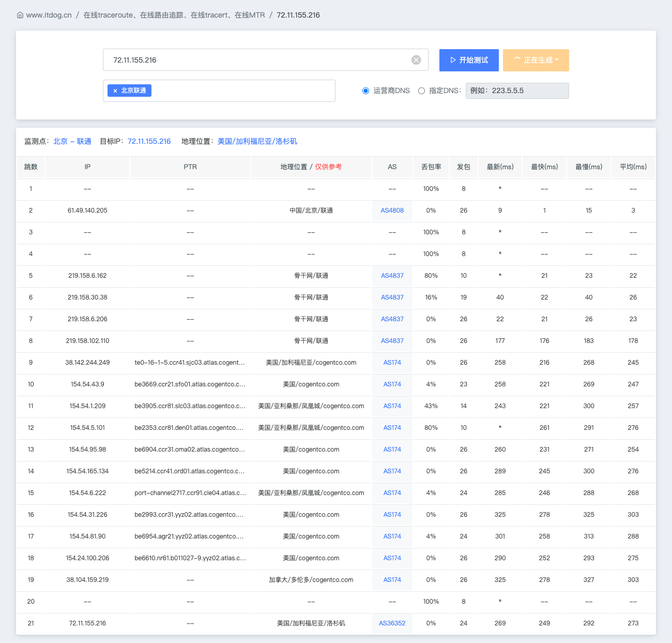Click PTR port-channel2717.ccr91.cle04 cell

pos(190,493)
